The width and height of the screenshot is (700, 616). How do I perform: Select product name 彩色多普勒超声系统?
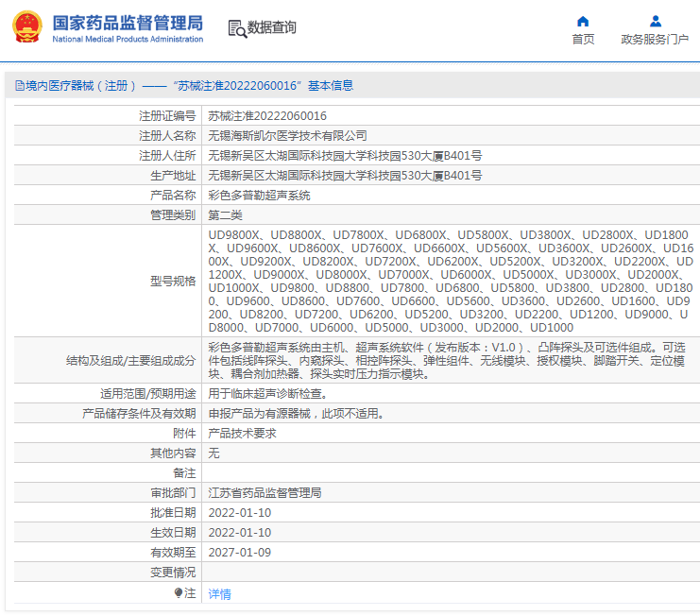(259, 196)
